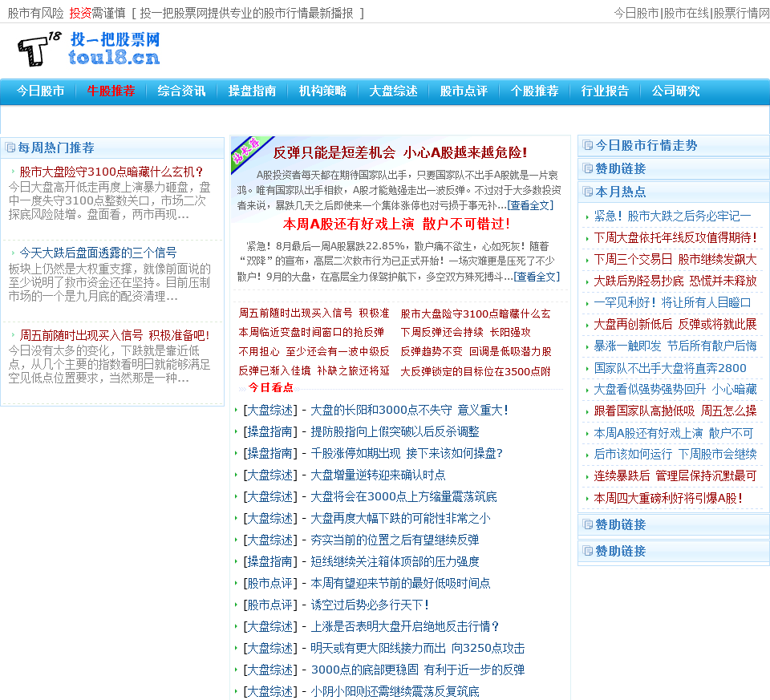Click the 今日看点 section heading
Screen dimensions: 770x700
tap(270, 387)
